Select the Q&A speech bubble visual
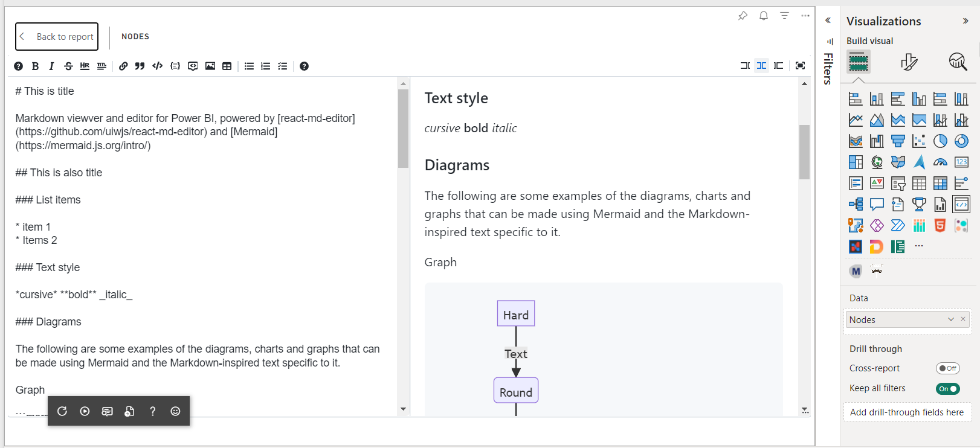Image resolution: width=980 pixels, height=448 pixels. [877, 204]
